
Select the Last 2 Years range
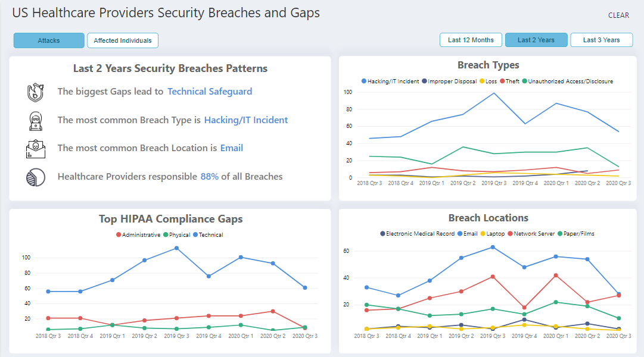pos(536,40)
